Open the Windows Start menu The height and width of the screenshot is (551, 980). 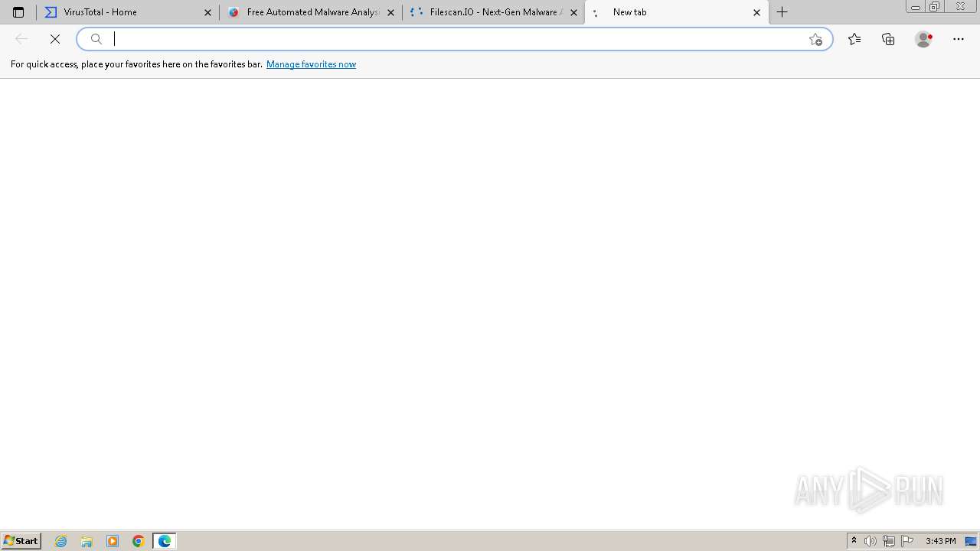coord(21,541)
